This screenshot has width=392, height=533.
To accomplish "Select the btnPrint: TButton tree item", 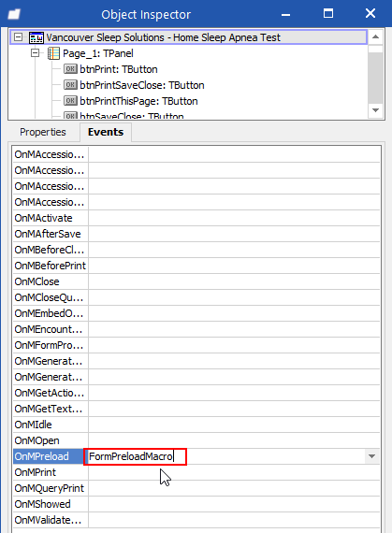I will pos(119,69).
